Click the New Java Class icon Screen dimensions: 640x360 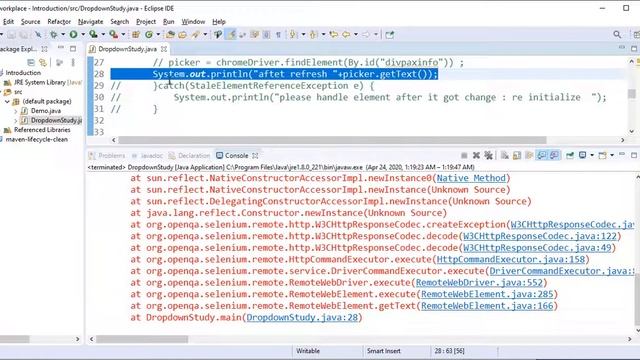point(149,35)
